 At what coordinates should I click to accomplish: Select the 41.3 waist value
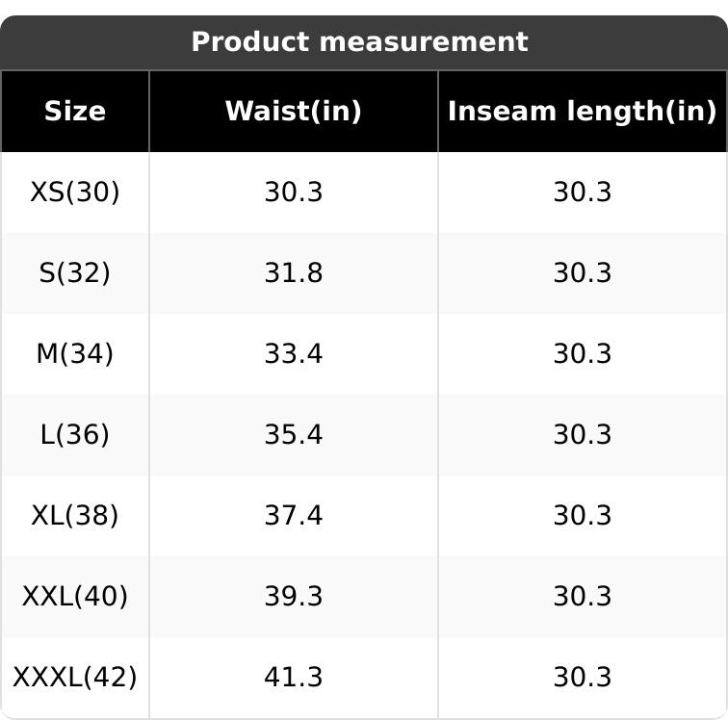click(293, 678)
